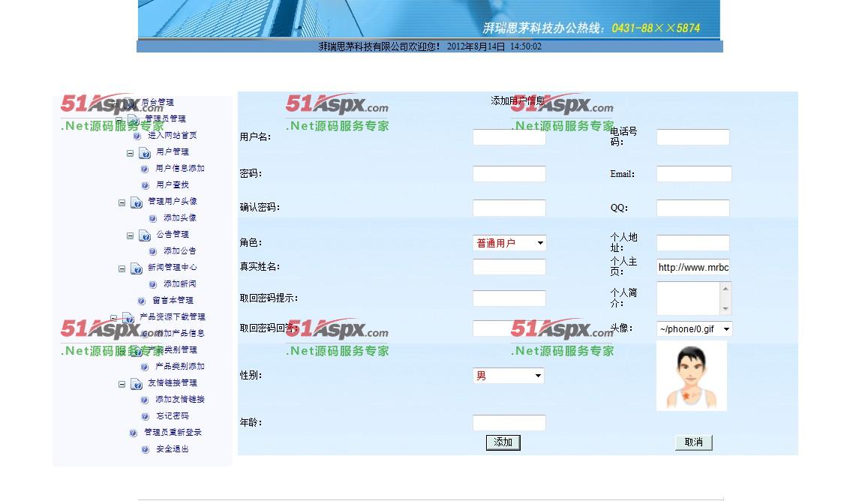Click the bullet icon beside 添加新闻

click(x=153, y=284)
